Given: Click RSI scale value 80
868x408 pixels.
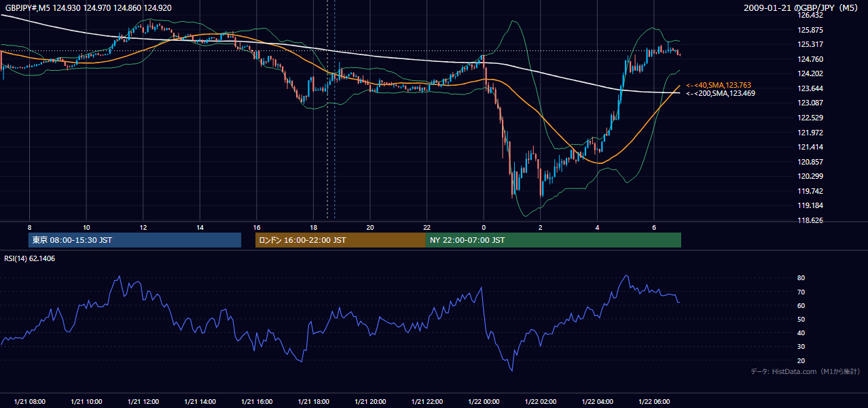Looking at the screenshot, I should pyautogui.click(x=801, y=278).
